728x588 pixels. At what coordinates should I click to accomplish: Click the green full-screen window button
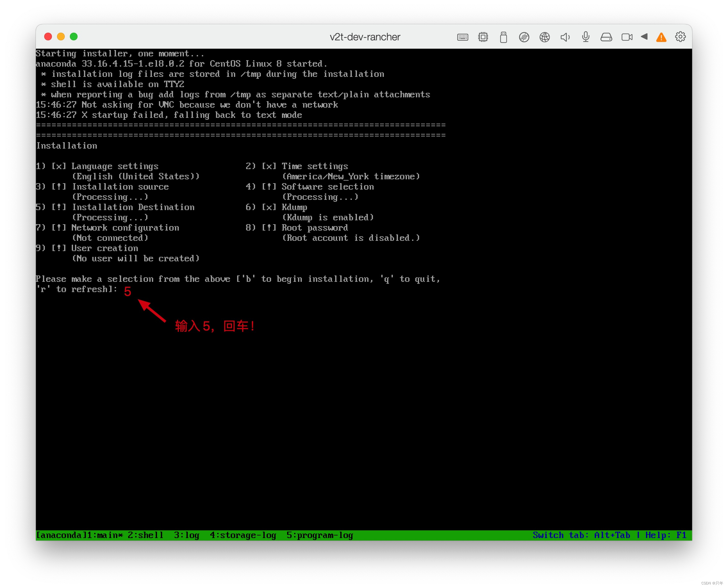click(74, 37)
